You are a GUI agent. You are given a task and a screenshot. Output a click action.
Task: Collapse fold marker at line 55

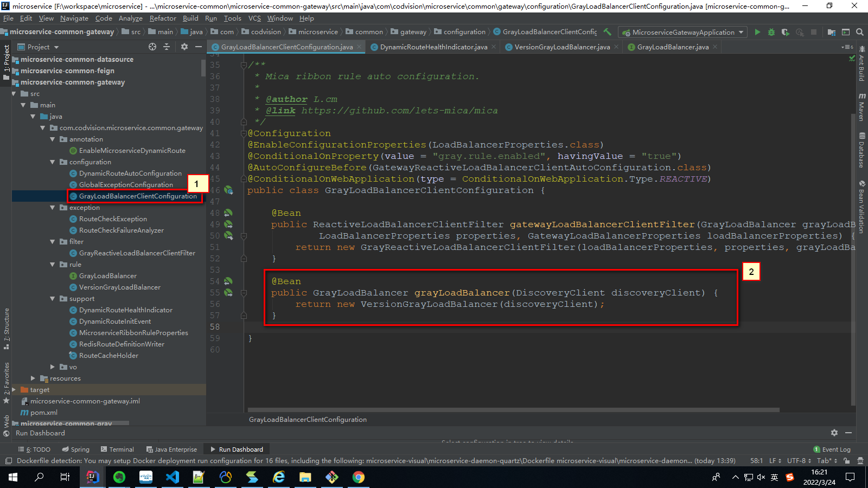click(244, 293)
